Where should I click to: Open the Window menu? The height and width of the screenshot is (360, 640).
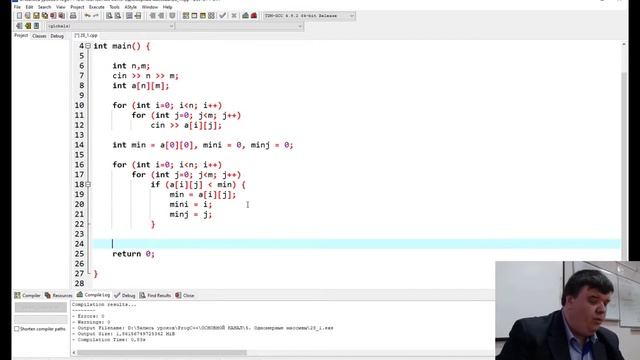pyautogui.click(x=150, y=7)
